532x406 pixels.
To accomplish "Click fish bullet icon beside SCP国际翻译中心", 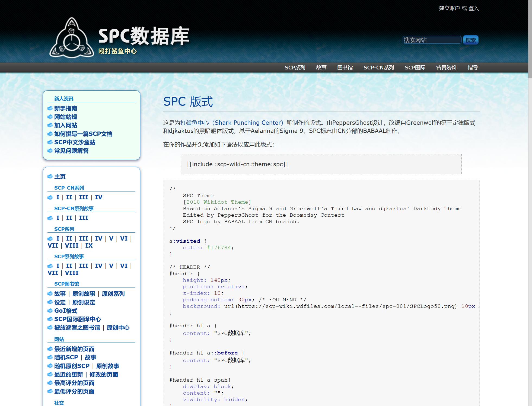I will click(50, 319).
